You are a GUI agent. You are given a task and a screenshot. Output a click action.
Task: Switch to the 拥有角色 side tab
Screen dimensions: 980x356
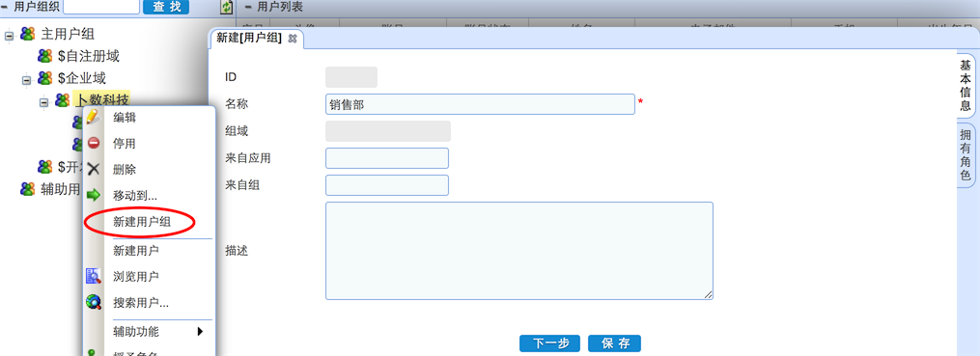point(966,155)
